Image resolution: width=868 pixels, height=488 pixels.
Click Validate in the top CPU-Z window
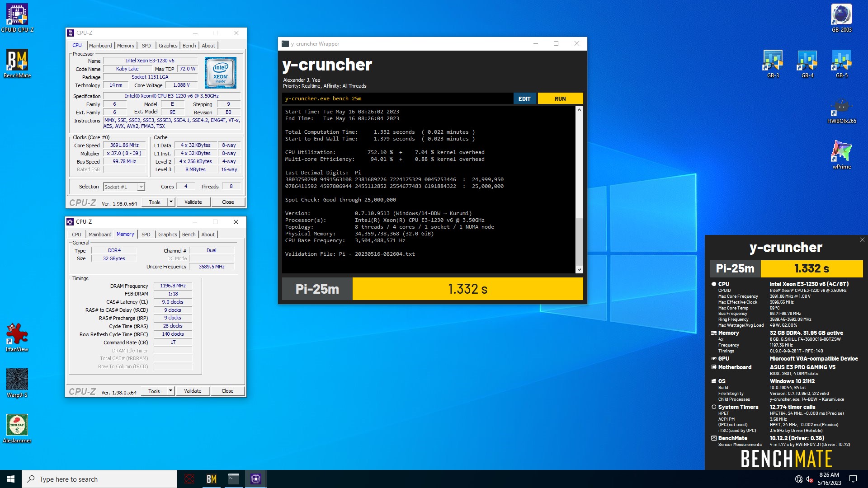point(193,202)
